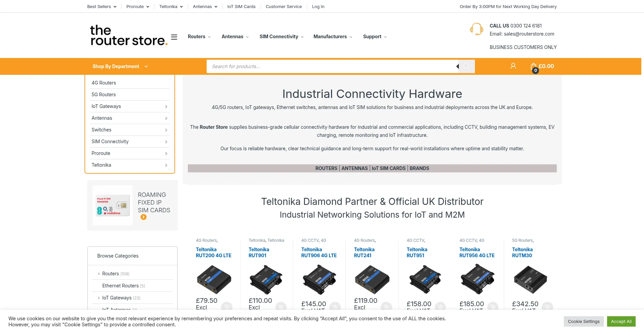Open the Fixed IP SIM roaming banner image
The height and width of the screenshot is (333, 644).
pyautogui.click(x=113, y=205)
